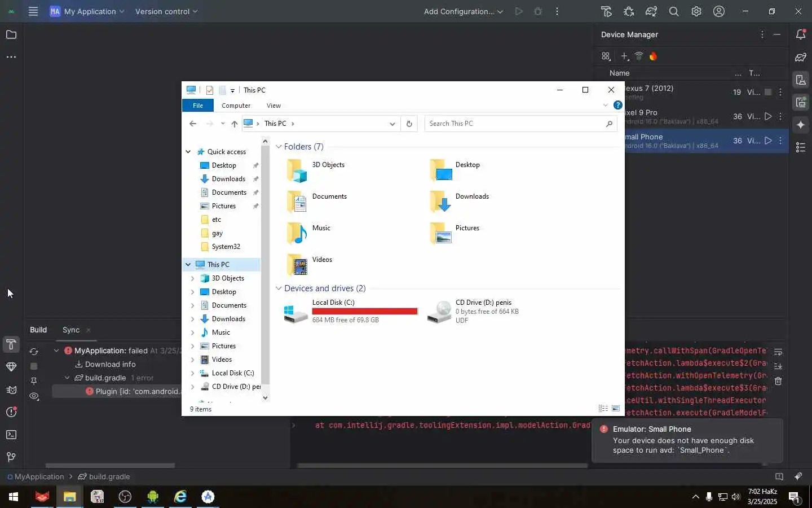The image size is (812, 508).
Task: Toggle the eye View Options icon in Build panel
Action: 34,396
